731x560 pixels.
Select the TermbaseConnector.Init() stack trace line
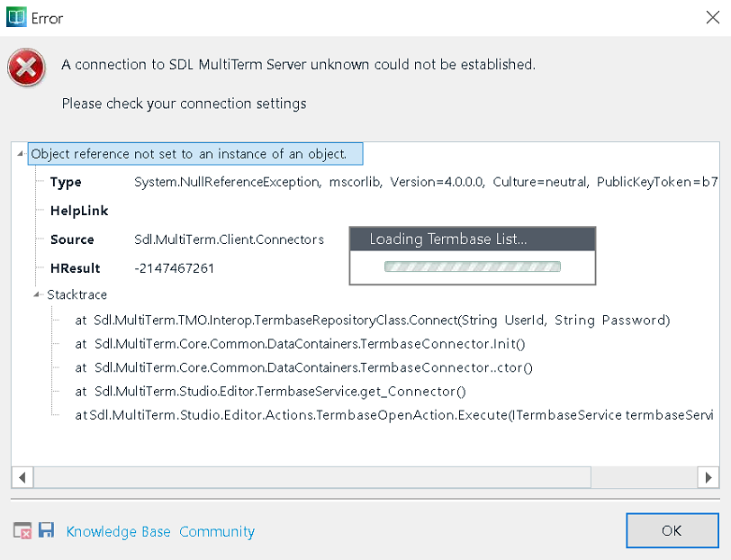301,344
